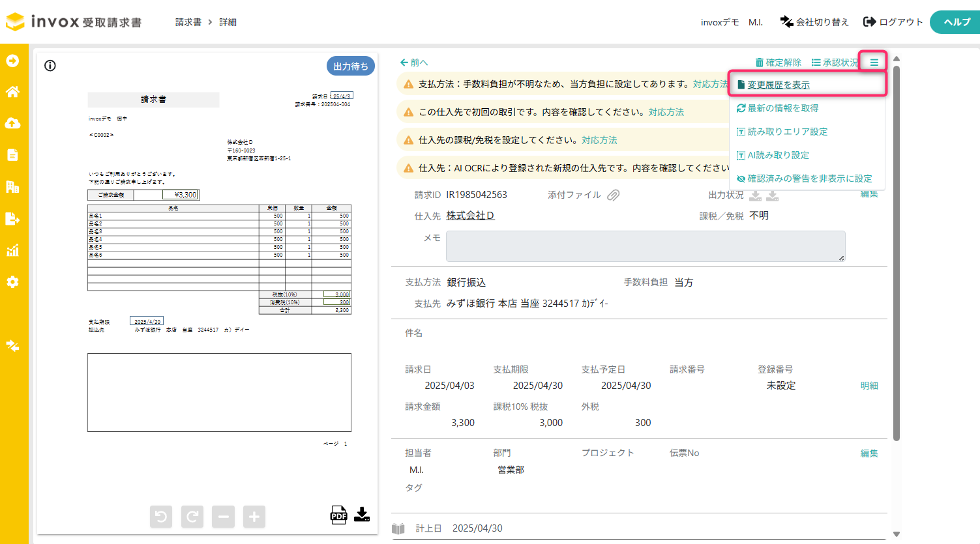Click the info icon above invoice preview

[x=50, y=66]
